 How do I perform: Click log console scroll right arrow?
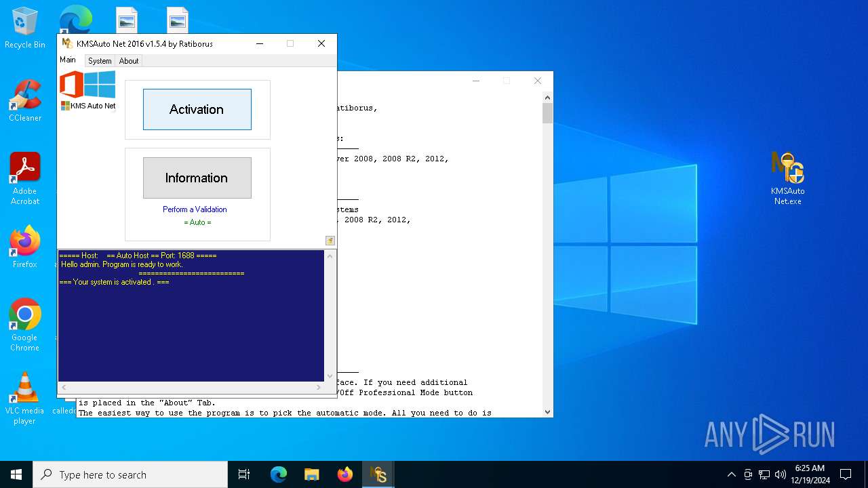pyautogui.click(x=319, y=387)
